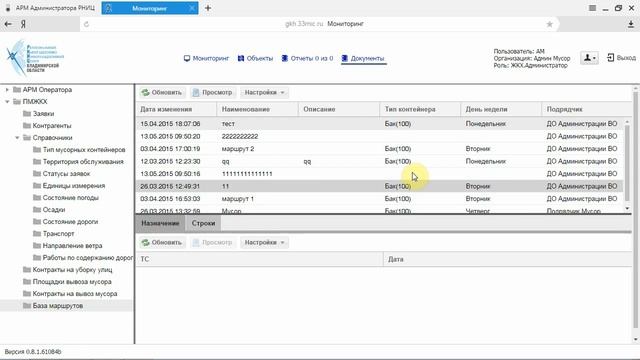The height and width of the screenshot is (360, 640).
Task: Expand the АРМ Оператора tree node
Action: (x=7, y=89)
